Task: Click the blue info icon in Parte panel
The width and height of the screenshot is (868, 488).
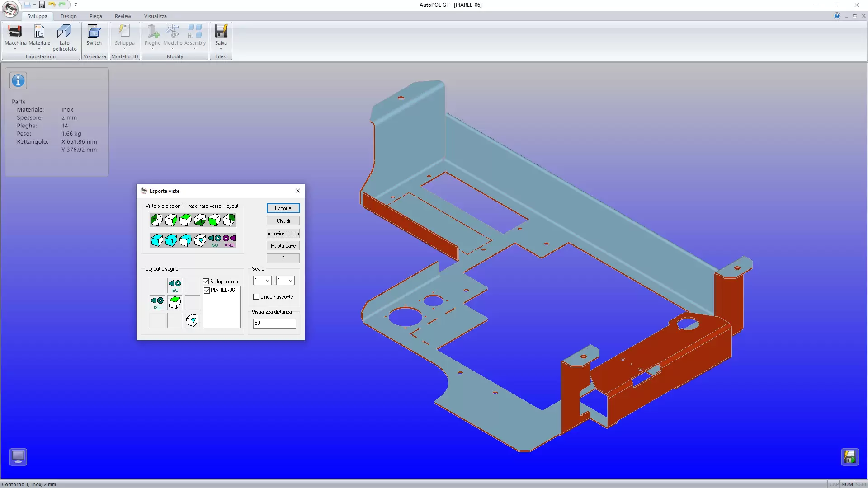Action: 19,81
